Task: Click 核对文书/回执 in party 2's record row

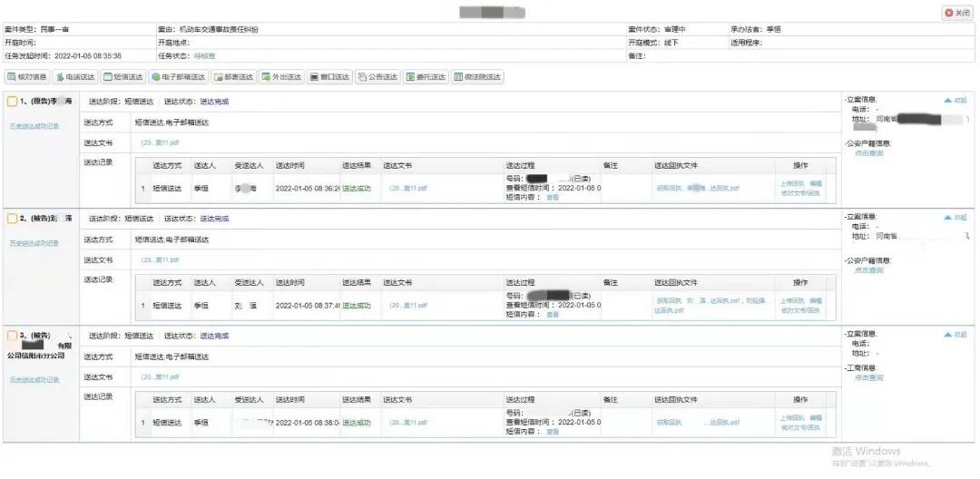Action: point(800,310)
